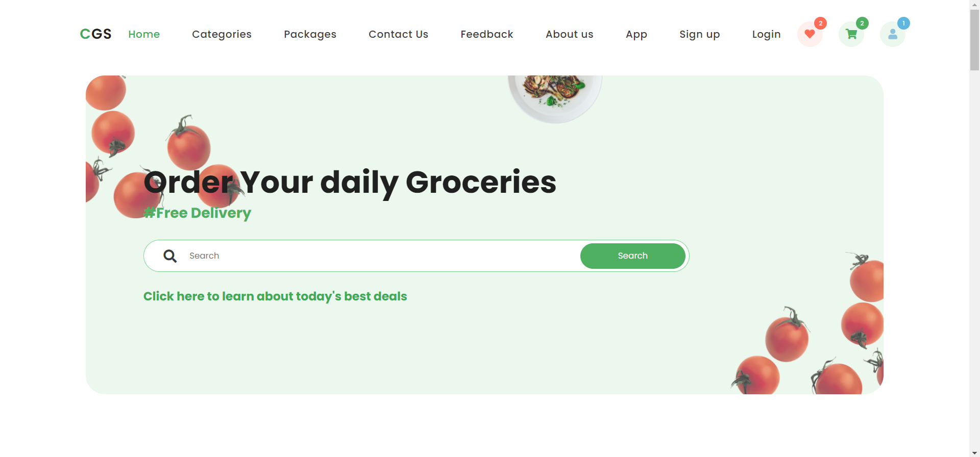Click the Sign up link
Image resolution: width=980 pixels, height=457 pixels.
click(x=699, y=34)
